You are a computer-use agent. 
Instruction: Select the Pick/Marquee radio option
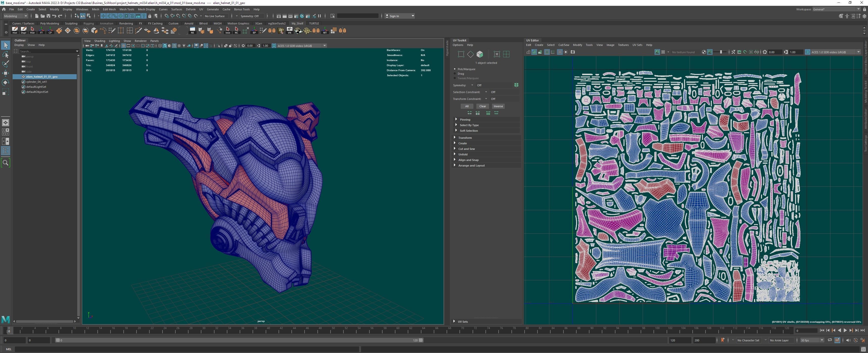(455, 69)
